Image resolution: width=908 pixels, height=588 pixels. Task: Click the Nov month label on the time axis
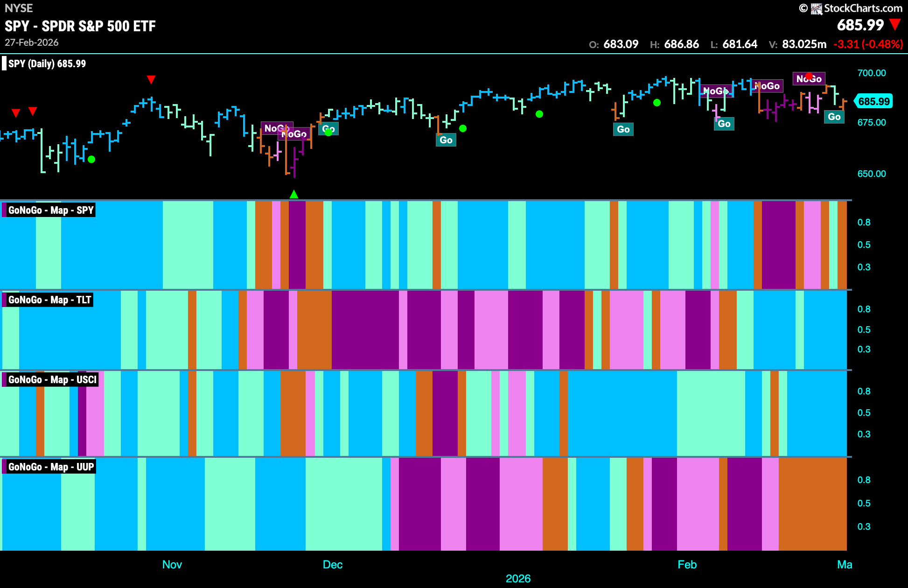(x=172, y=565)
